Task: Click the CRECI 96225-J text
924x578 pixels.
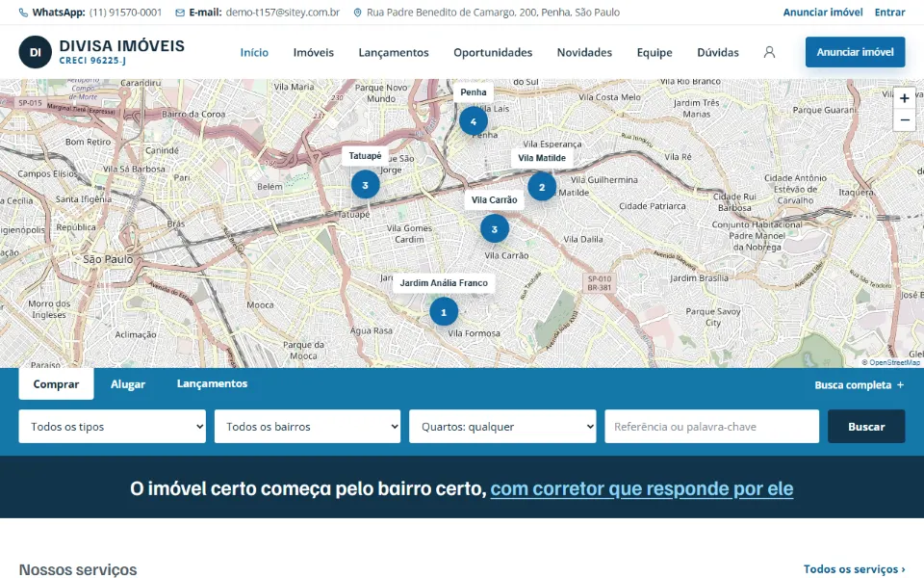Action: [92, 60]
